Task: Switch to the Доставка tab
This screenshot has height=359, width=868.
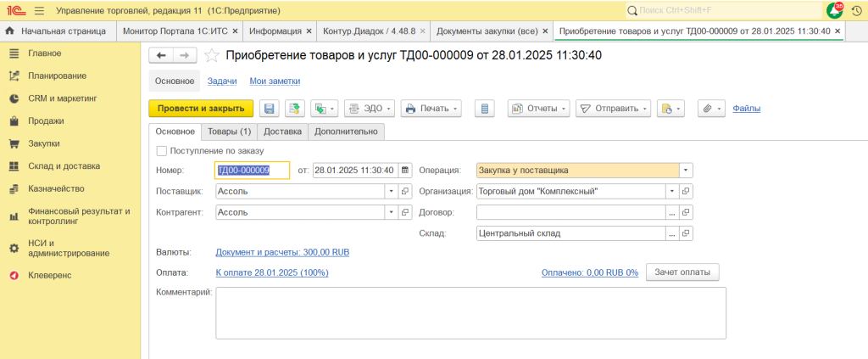Action: point(282,132)
